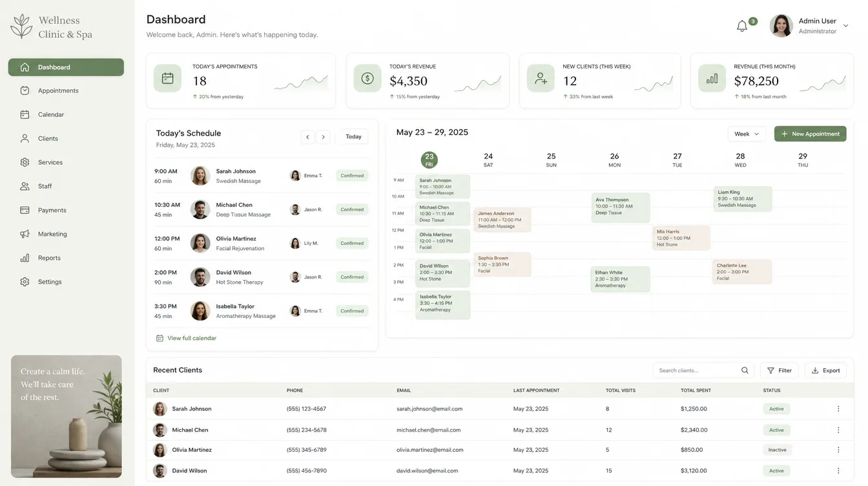Click the search magnifier in Recent Clients
The image size is (868, 486).
[x=745, y=370]
